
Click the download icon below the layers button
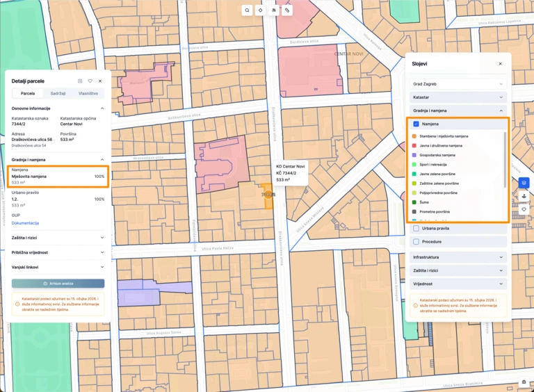(524, 196)
